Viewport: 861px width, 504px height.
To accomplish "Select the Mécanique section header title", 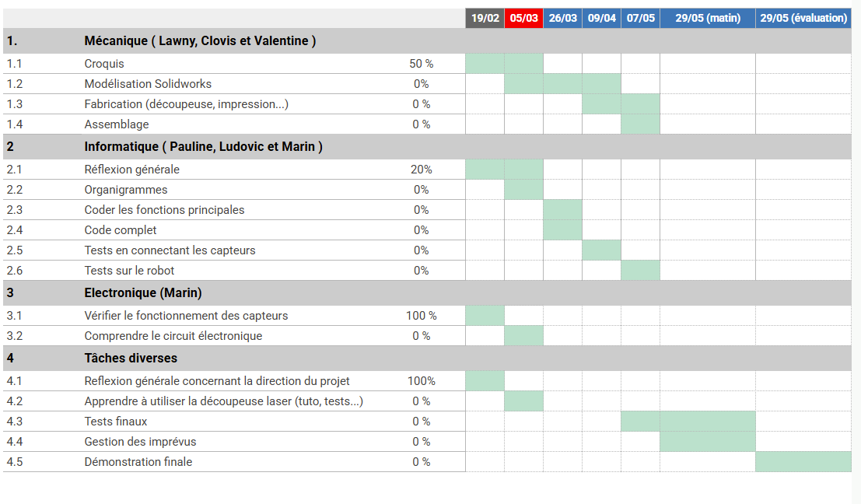I will [200, 41].
